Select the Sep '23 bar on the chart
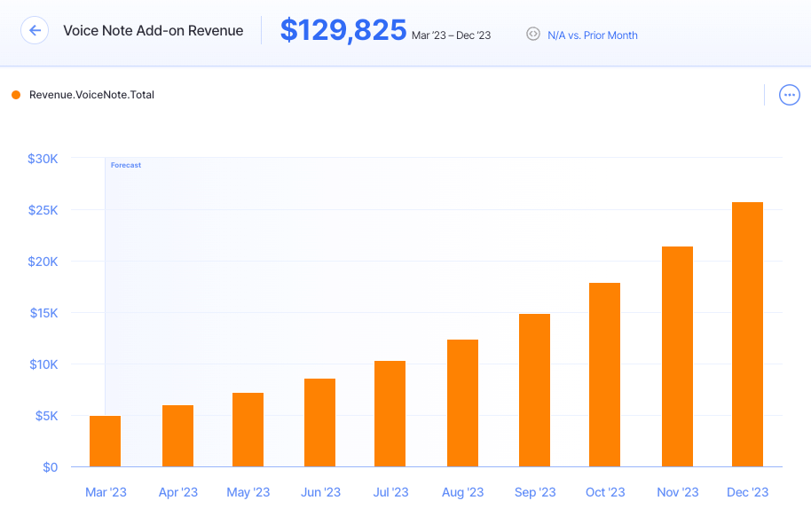 [533, 390]
